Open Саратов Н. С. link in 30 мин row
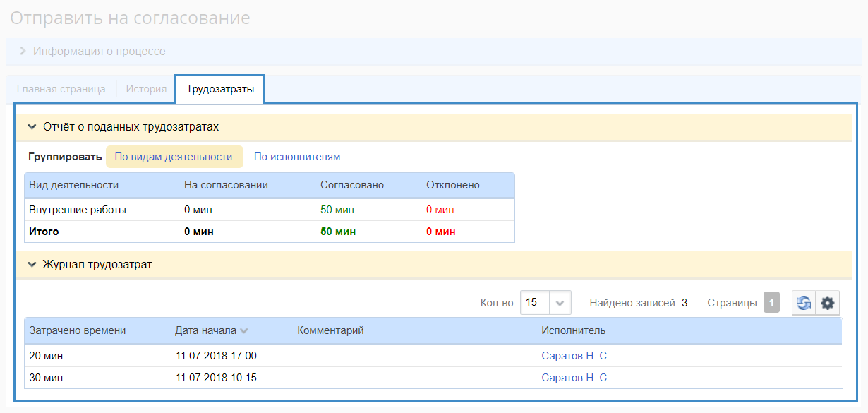This screenshot has height=413, width=868. point(575,378)
